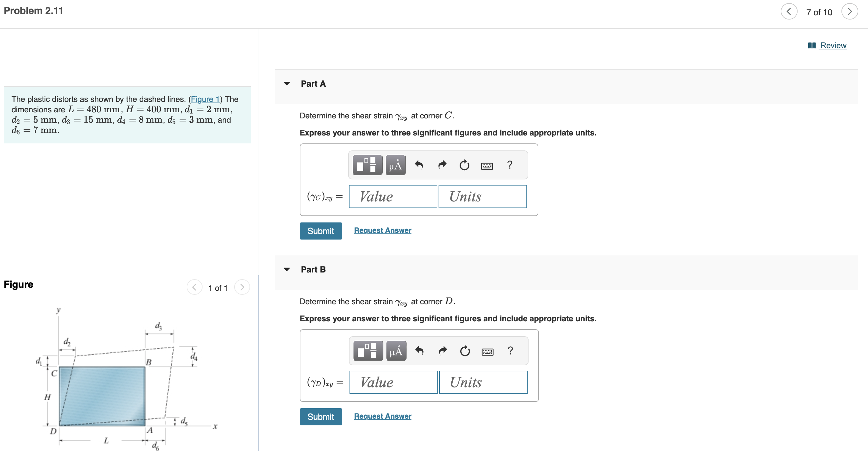Go to previous problem arrow
The image size is (868, 451).
[789, 12]
